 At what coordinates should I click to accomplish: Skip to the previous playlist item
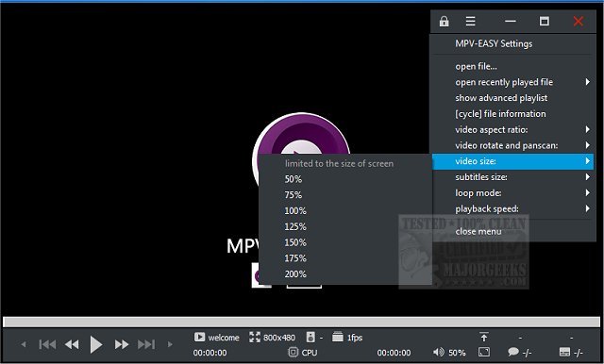[x=47, y=344]
